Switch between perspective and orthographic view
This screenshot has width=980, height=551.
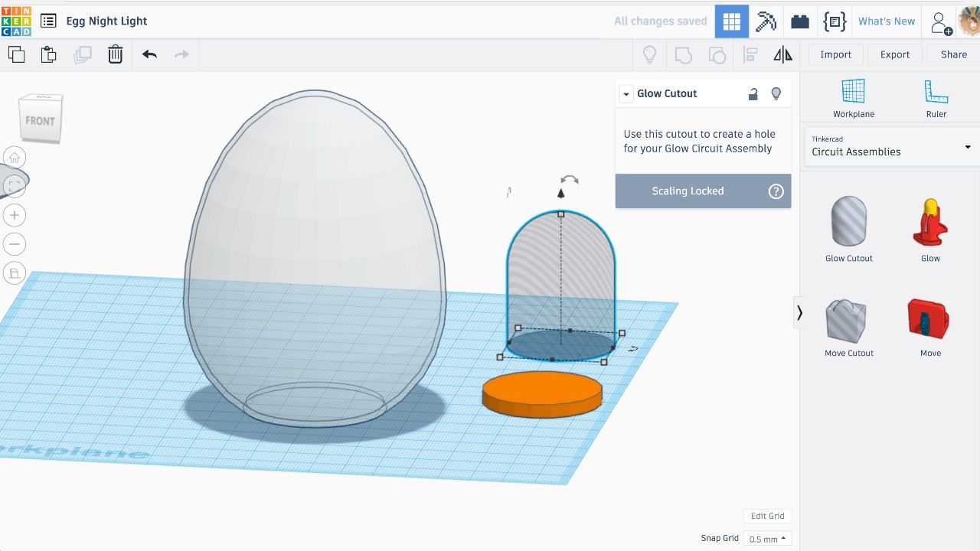15,273
